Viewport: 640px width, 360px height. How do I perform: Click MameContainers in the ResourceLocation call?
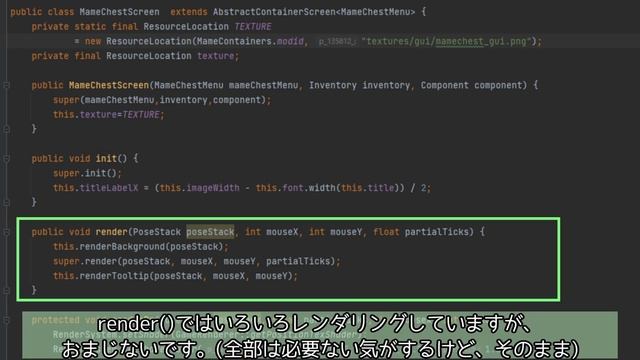234,41
